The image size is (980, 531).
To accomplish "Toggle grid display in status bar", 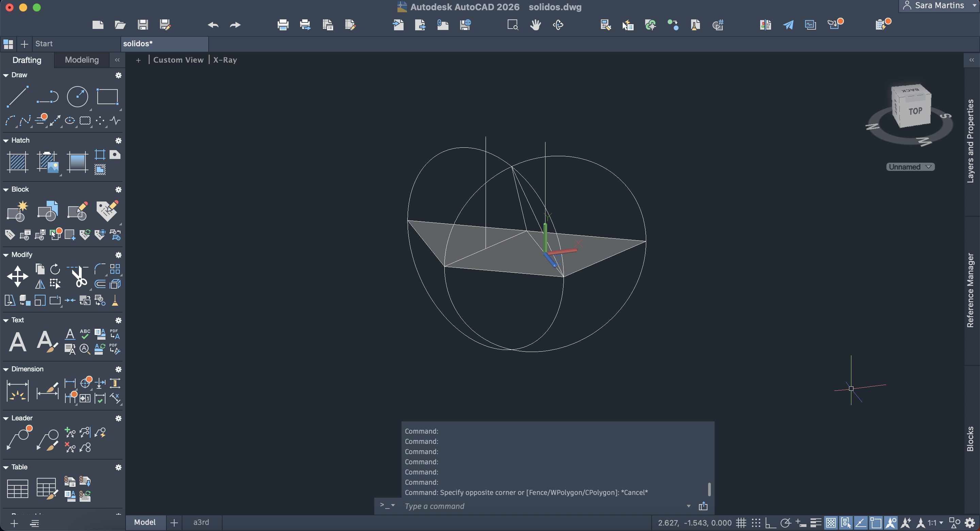I will tap(741, 522).
